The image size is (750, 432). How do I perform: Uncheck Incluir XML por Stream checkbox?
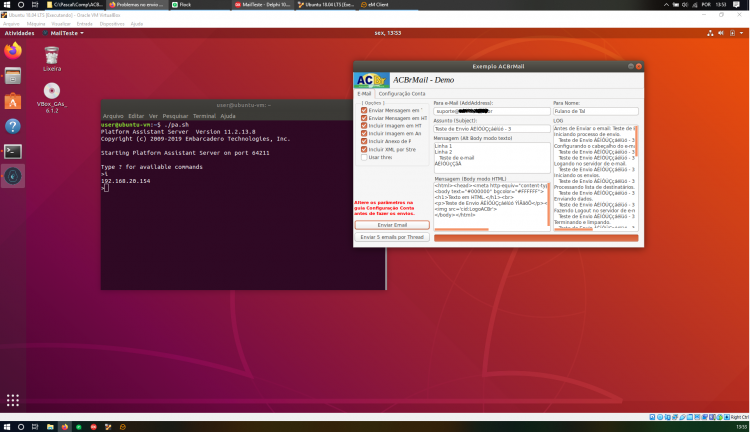[x=364, y=149]
